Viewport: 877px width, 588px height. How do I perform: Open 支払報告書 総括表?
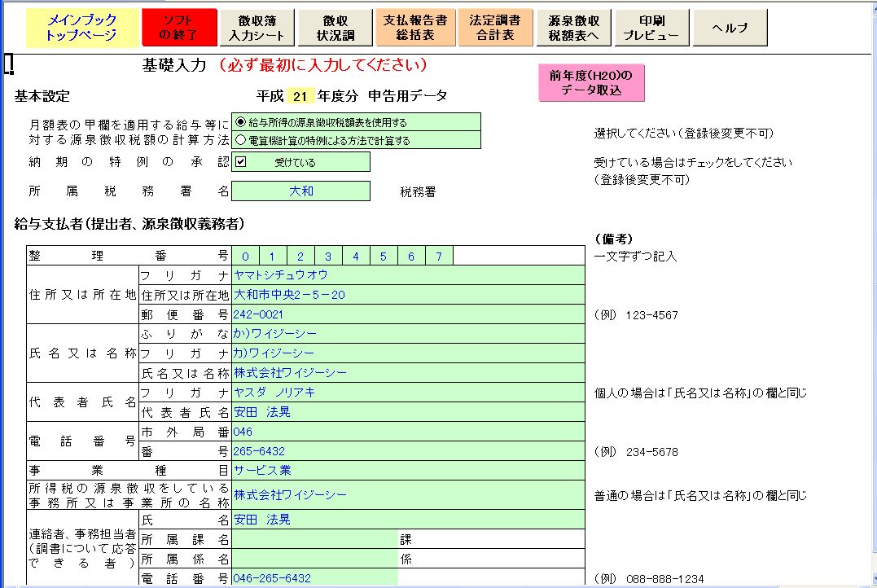pos(414,28)
